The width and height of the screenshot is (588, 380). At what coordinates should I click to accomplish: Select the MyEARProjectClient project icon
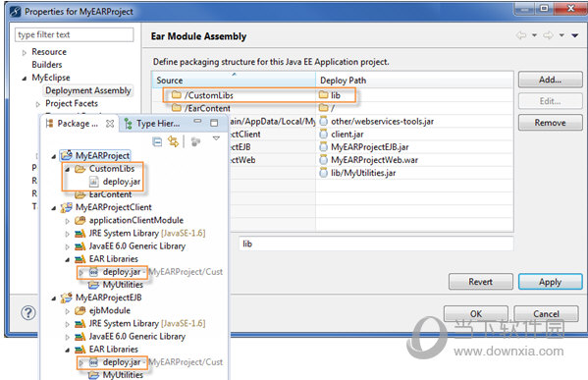pos(67,207)
